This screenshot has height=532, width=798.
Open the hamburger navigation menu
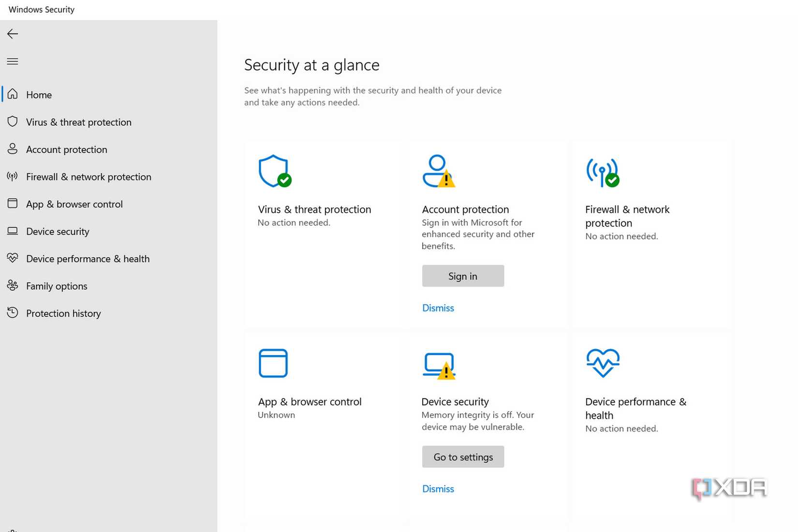pos(13,61)
